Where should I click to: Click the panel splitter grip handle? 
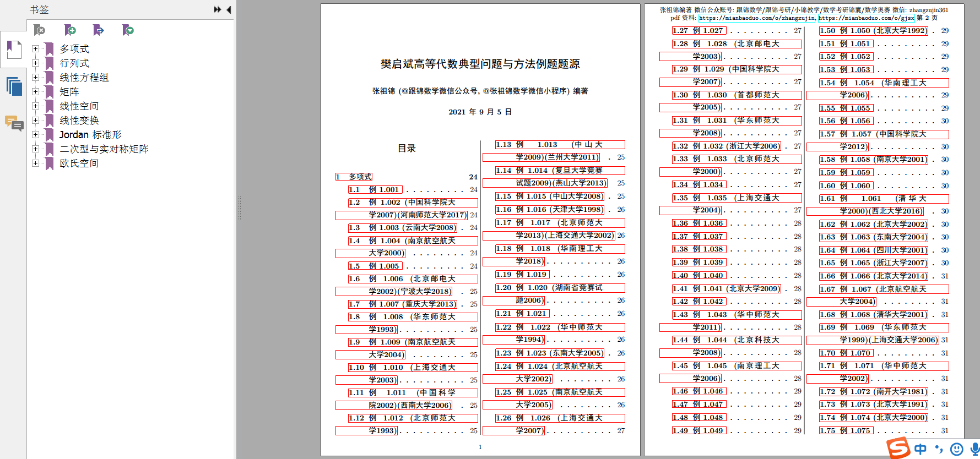[239, 208]
